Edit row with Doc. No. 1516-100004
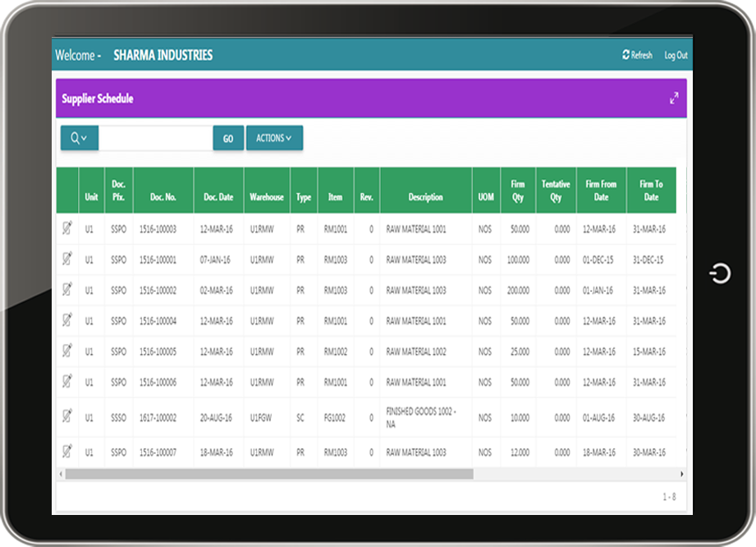756x547 pixels. [67, 320]
